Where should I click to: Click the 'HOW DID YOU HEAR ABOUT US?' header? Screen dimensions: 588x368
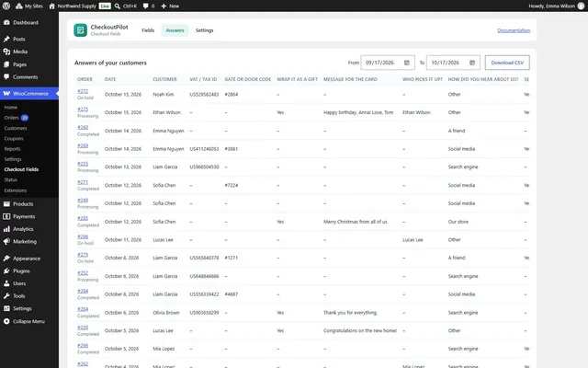tap(483, 79)
